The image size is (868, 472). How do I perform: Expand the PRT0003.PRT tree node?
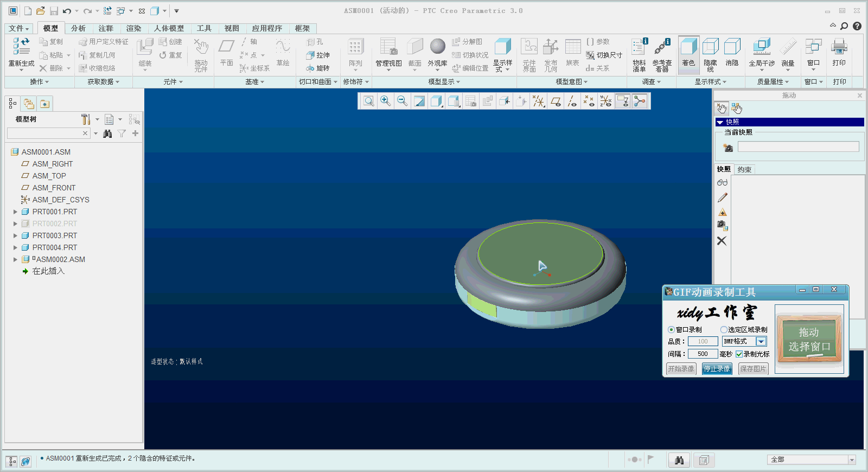coord(15,235)
